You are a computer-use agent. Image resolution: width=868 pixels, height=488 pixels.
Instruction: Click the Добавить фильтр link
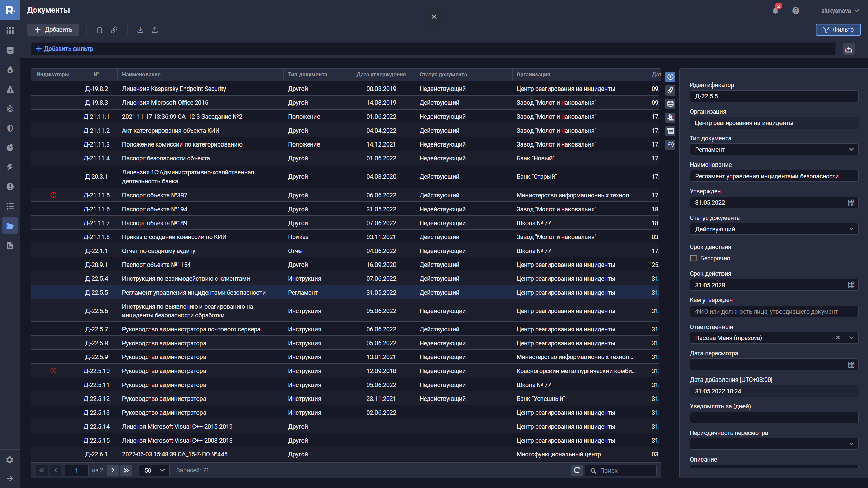point(64,49)
